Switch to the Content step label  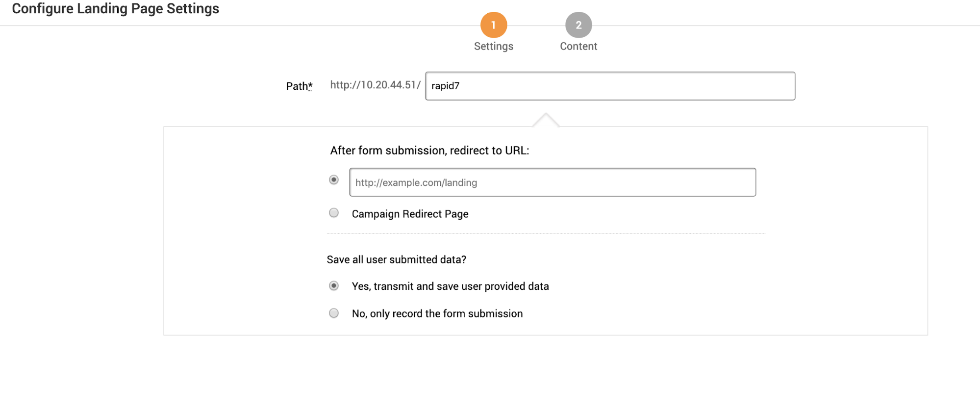coord(578,46)
